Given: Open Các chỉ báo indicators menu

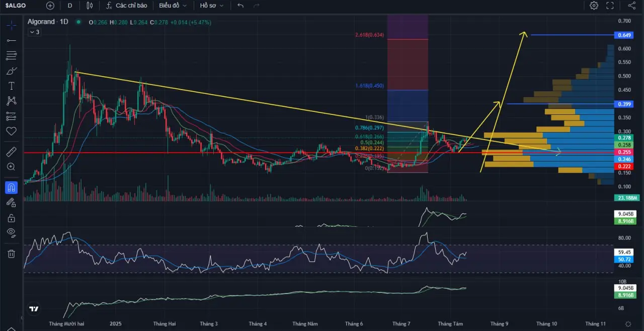Looking at the screenshot, I should pyautogui.click(x=126, y=6).
